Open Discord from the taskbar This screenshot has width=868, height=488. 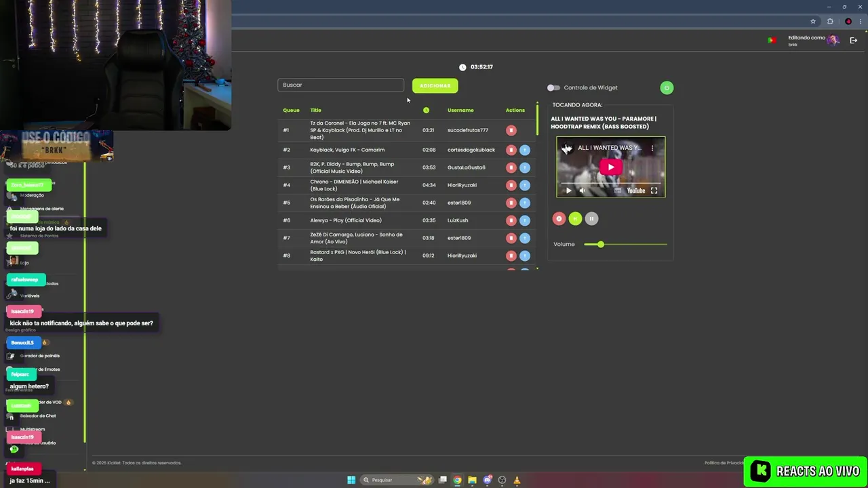coord(487,480)
